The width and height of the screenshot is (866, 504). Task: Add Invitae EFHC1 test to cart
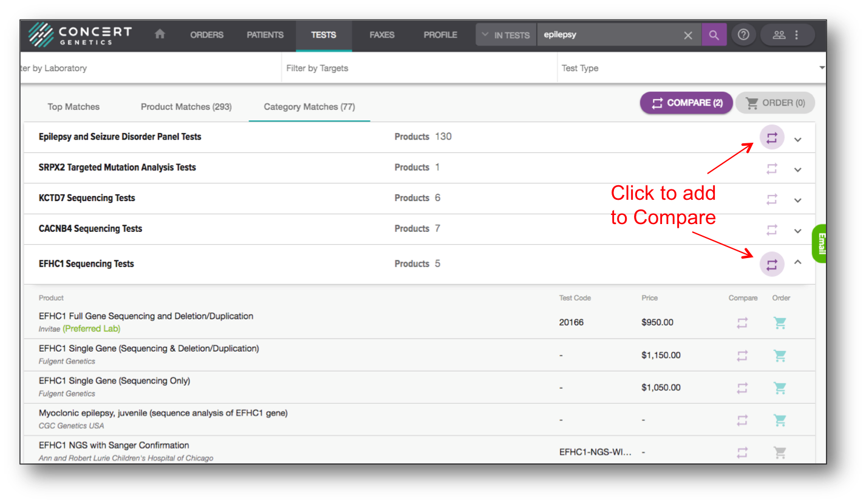coord(780,323)
